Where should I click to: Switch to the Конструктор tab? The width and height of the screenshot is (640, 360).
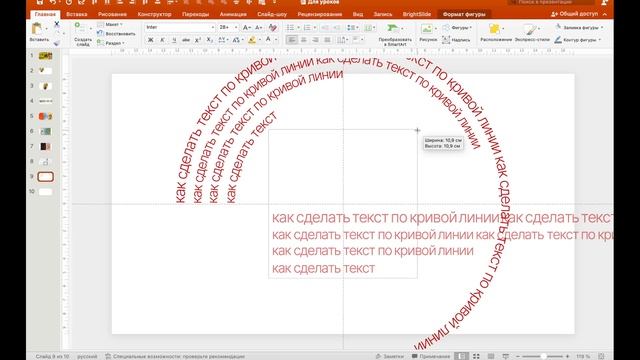click(154, 14)
